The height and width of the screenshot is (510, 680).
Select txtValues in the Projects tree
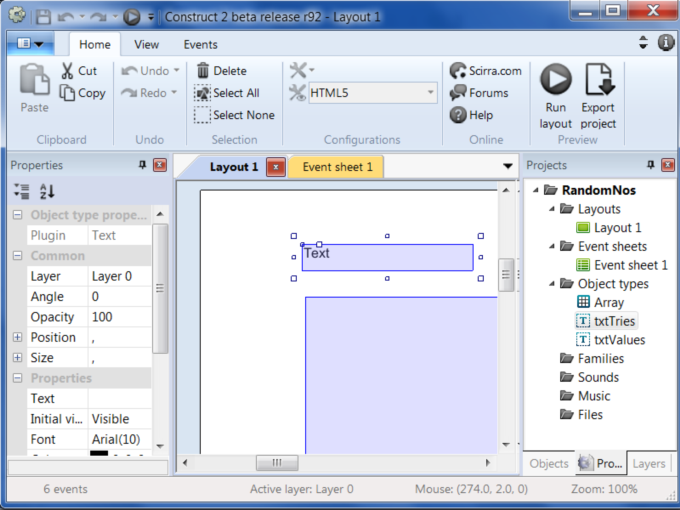coord(619,340)
